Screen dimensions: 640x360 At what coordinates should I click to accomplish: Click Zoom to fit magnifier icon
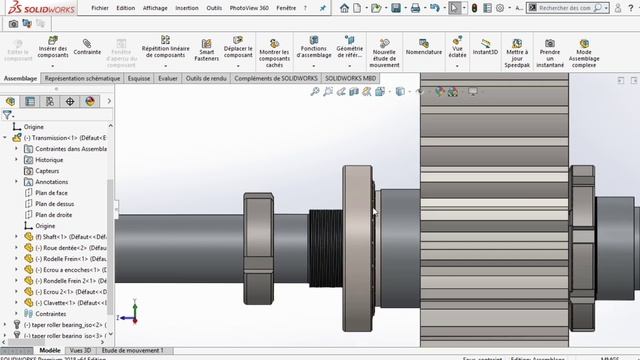315,92
